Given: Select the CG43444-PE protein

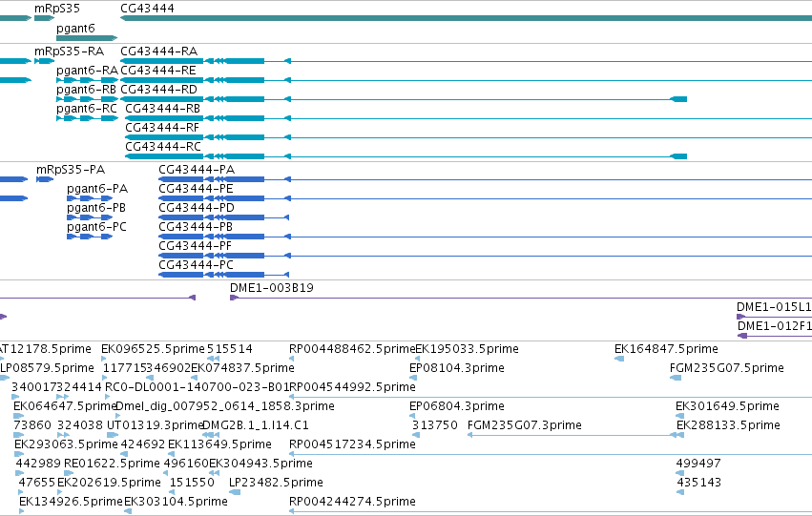Looking at the screenshot, I should tap(486, 198).
